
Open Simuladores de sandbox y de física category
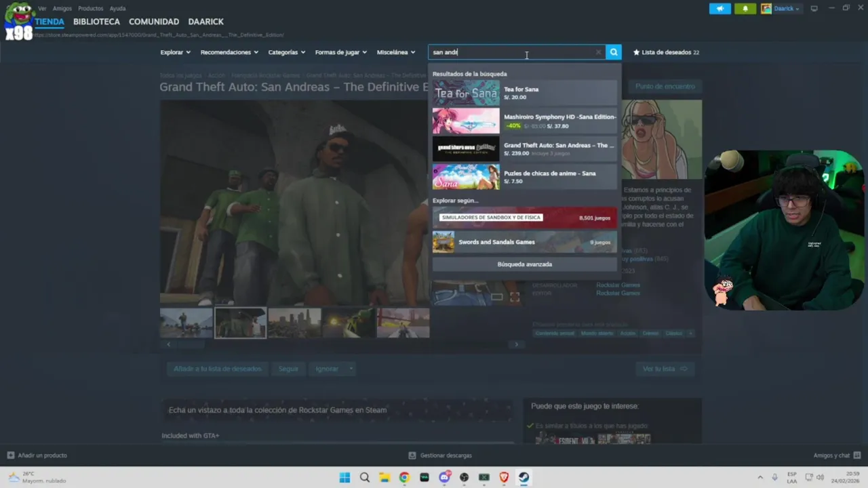tap(525, 218)
